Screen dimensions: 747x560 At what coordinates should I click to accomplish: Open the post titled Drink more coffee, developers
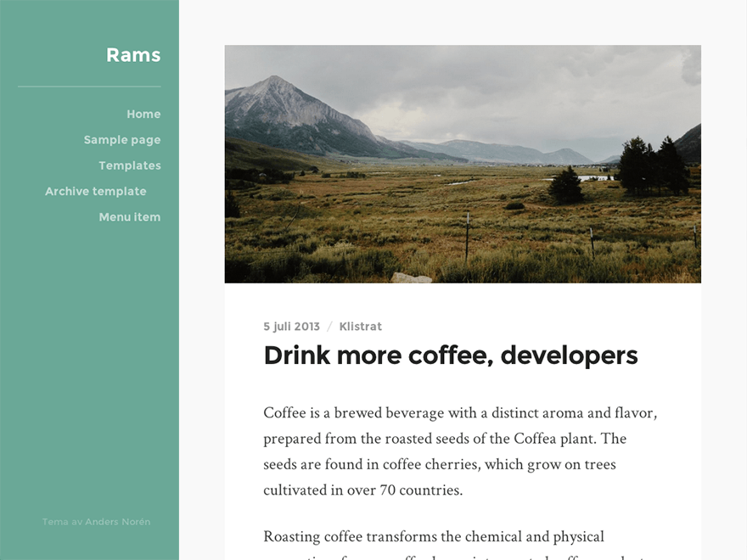(x=450, y=355)
